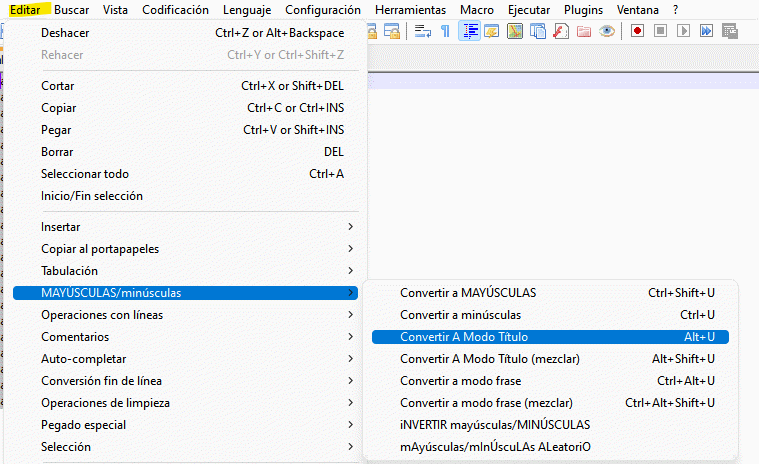Open user defined language dialog icon

tap(492, 31)
